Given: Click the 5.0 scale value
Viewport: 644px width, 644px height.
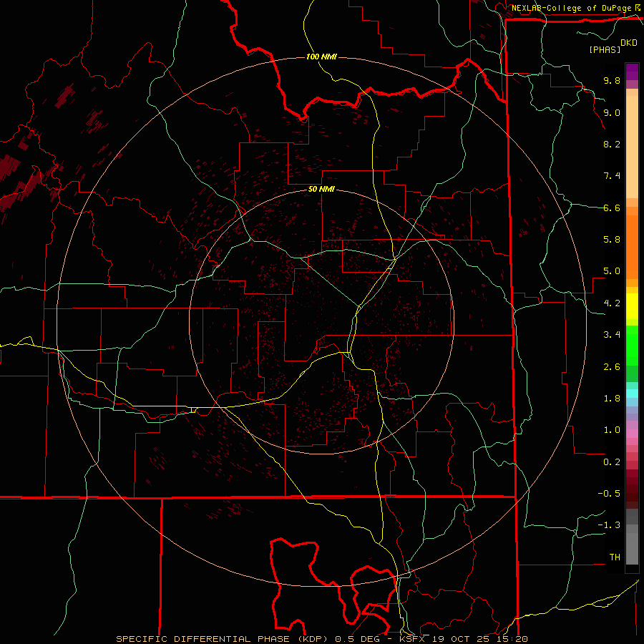Looking at the screenshot, I should pos(612,271).
